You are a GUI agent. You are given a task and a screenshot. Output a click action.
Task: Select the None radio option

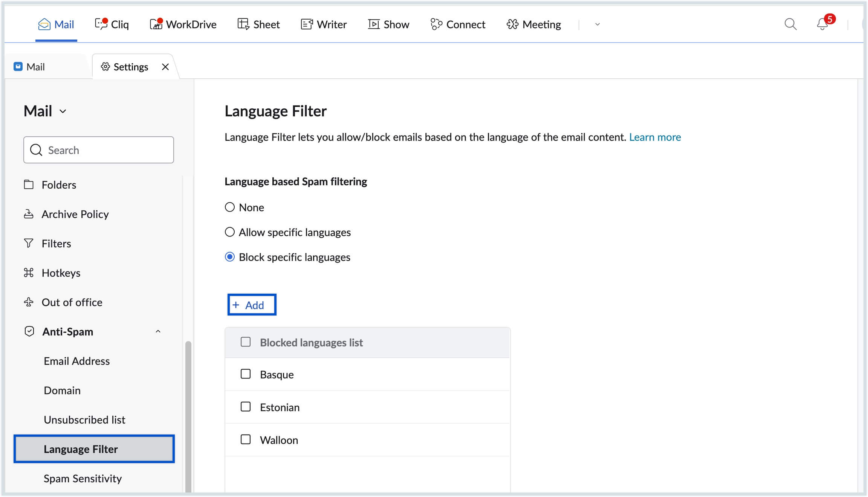(x=230, y=207)
